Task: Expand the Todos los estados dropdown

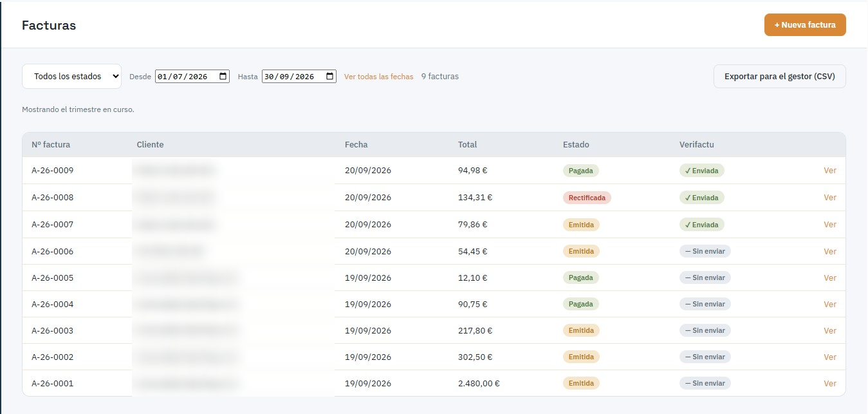Action: point(71,76)
